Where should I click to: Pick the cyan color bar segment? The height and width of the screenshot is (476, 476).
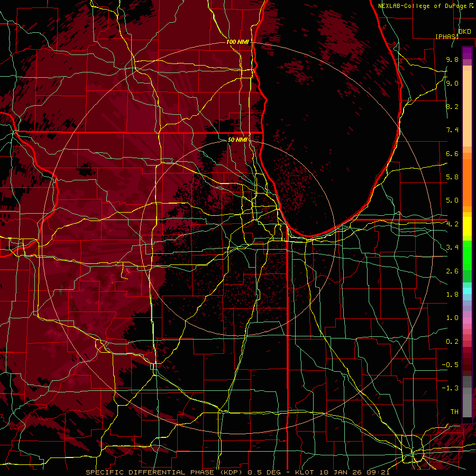tap(467, 291)
